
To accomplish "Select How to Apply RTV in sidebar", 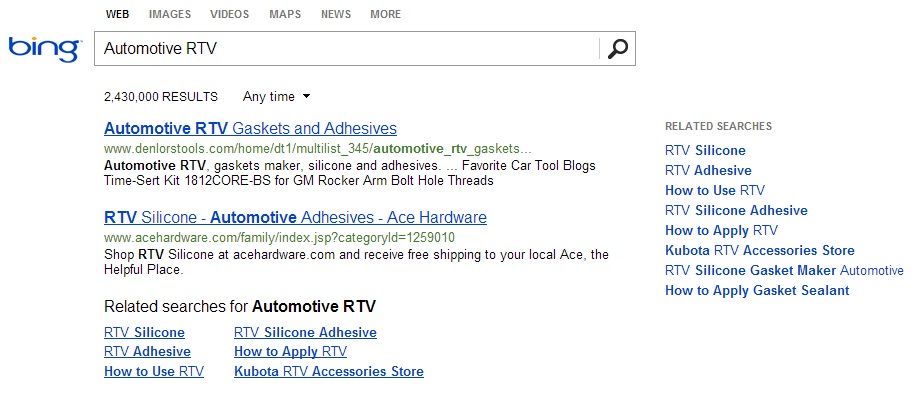I will (x=721, y=230).
